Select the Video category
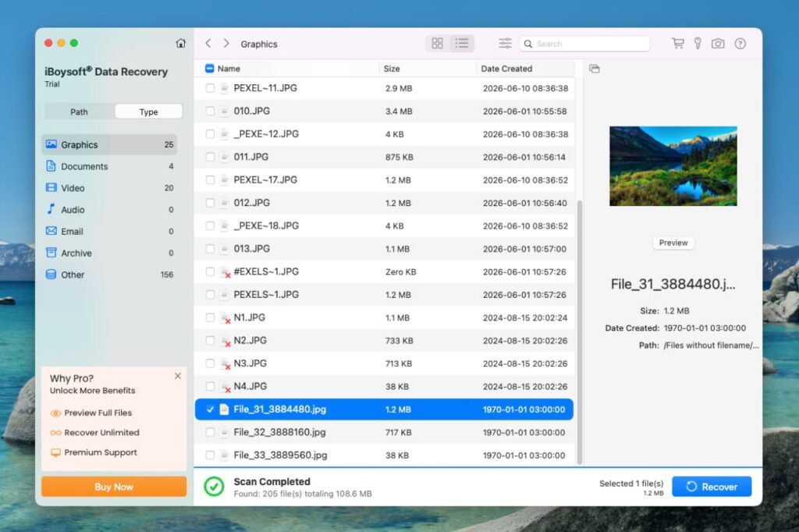Viewport: 799px width, 532px height. tap(109, 188)
